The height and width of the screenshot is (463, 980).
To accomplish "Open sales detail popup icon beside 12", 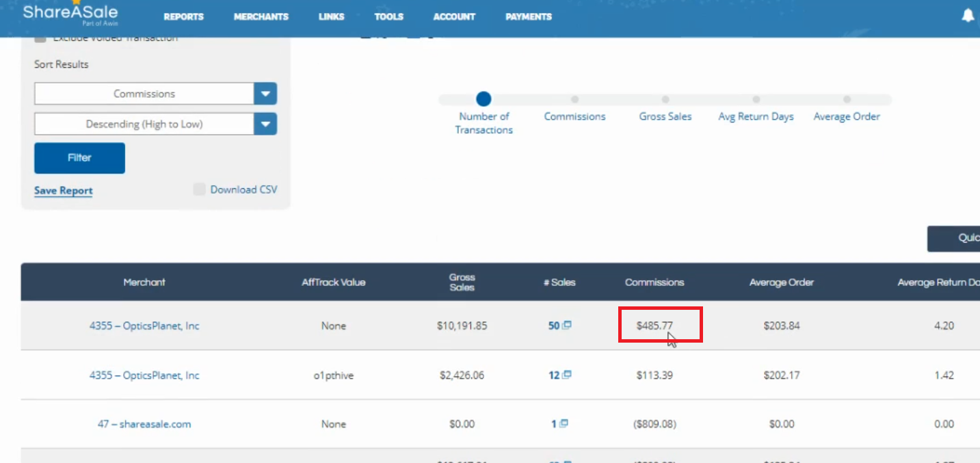I will pos(567,375).
